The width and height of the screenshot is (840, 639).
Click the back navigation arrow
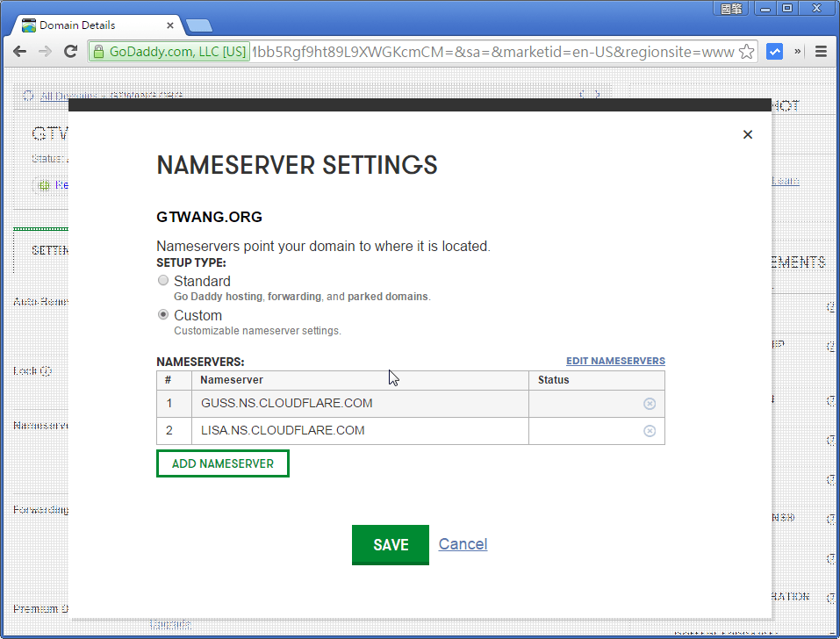click(x=19, y=51)
